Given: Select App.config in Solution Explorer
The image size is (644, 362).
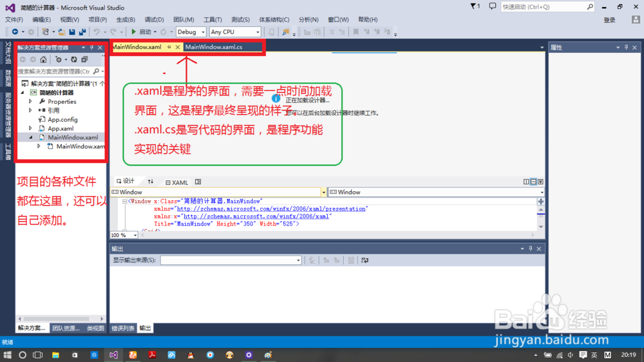Looking at the screenshot, I should [62, 120].
